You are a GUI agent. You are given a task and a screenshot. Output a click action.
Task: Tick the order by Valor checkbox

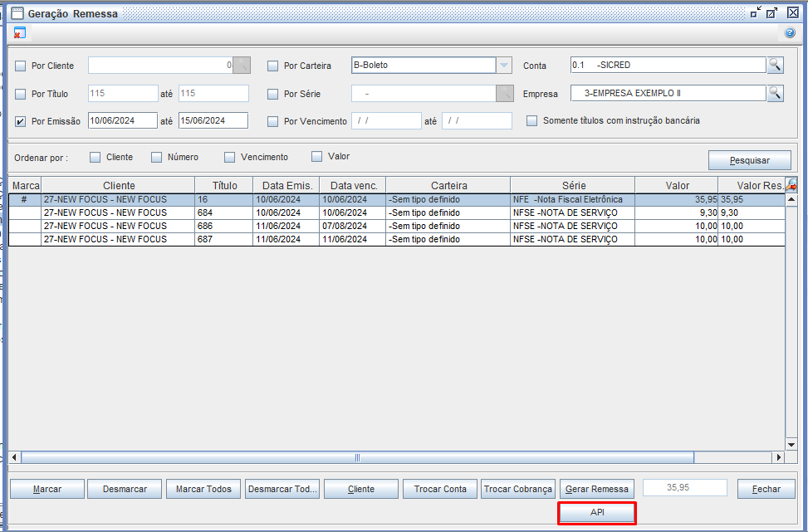pos(317,157)
